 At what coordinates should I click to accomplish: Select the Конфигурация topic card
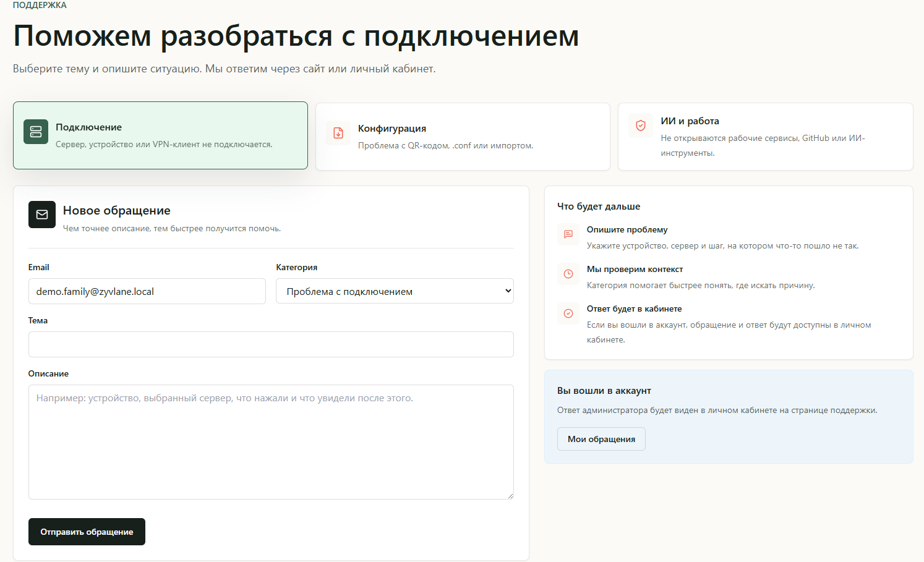point(463,137)
